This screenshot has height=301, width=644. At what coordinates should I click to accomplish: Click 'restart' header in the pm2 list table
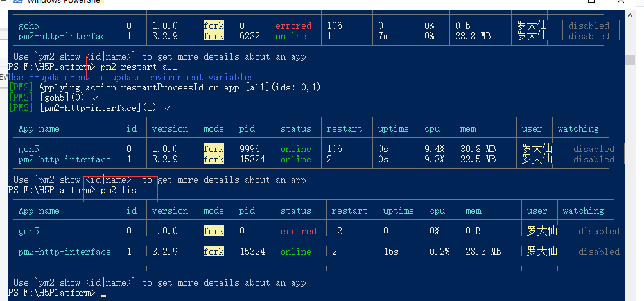pyautogui.click(x=349, y=211)
